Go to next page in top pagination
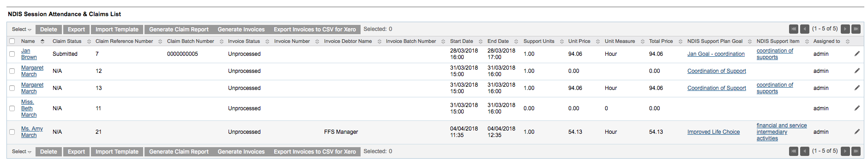 coord(845,29)
